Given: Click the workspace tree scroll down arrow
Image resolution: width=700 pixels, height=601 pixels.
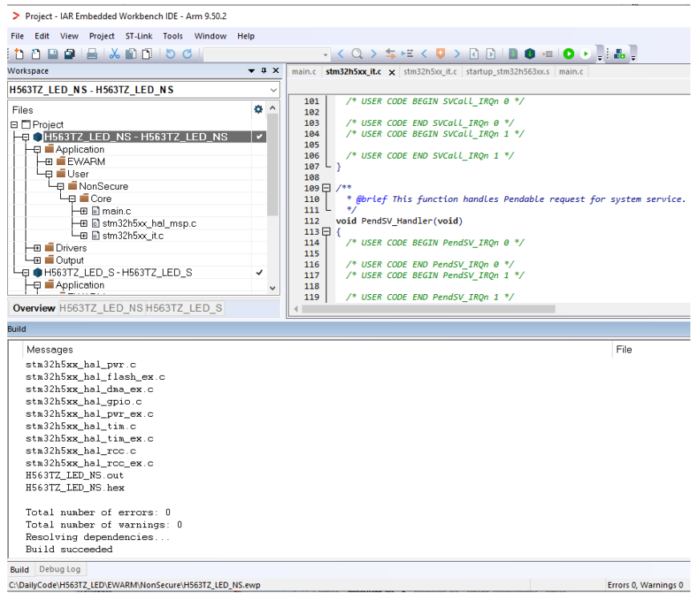Looking at the screenshot, I should click(273, 288).
